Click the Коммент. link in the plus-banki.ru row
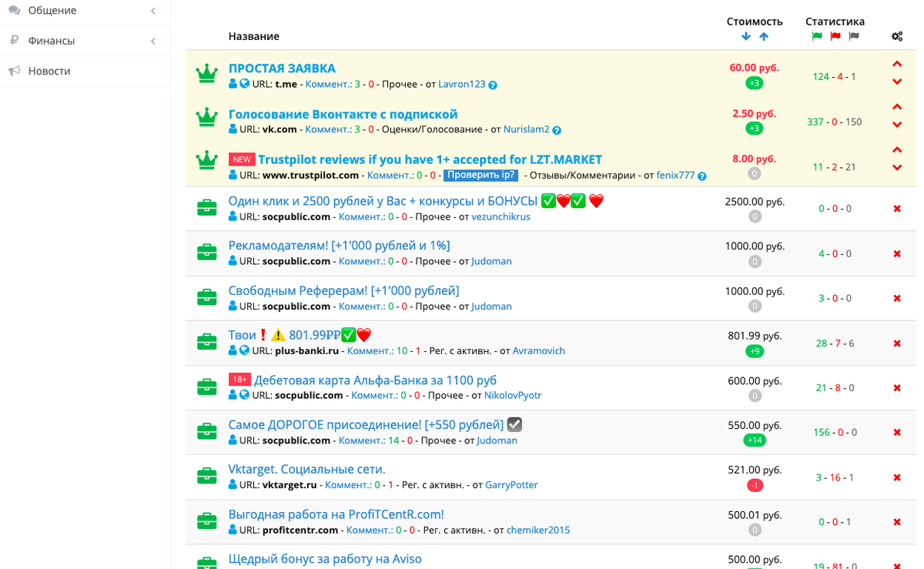The image size is (924, 569). click(x=370, y=351)
